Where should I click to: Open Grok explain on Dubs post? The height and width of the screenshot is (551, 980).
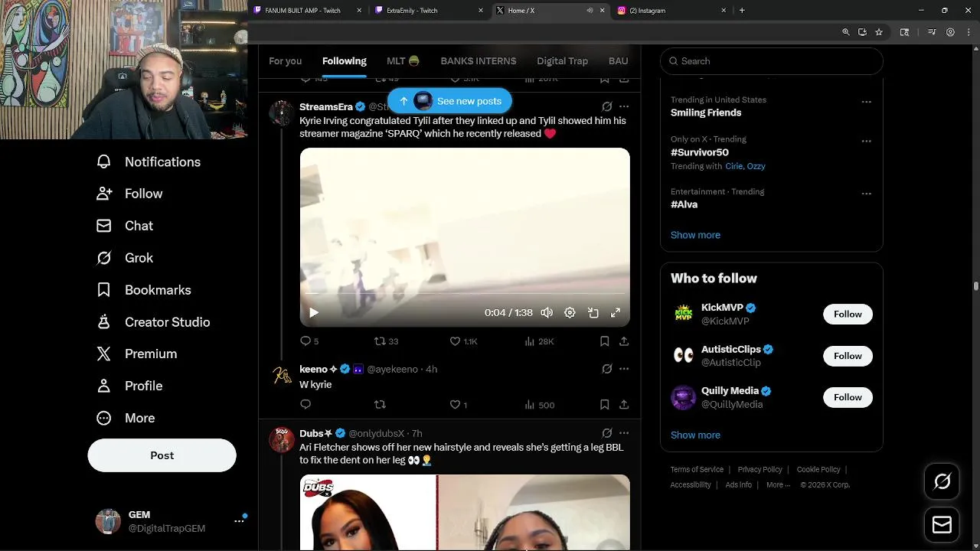(x=607, y=433)
